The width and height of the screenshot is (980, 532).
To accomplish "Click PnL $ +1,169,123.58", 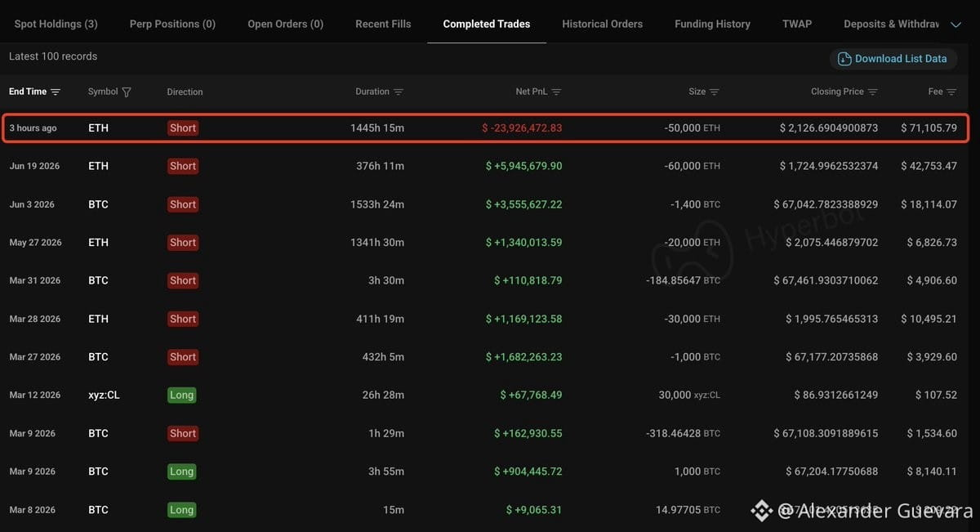I will click(x=523, y=319).
